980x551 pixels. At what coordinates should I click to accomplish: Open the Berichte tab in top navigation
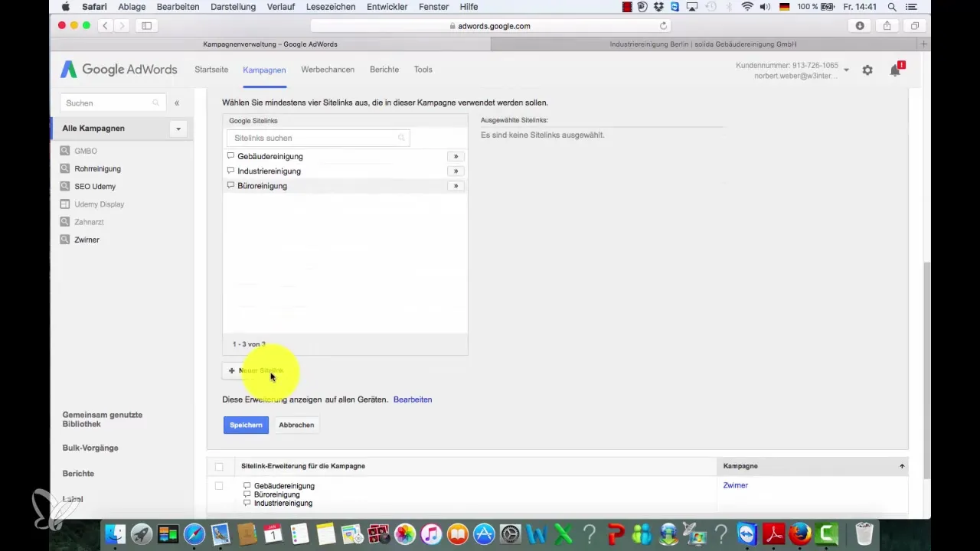pyautogui.click(x=384, y=70)
